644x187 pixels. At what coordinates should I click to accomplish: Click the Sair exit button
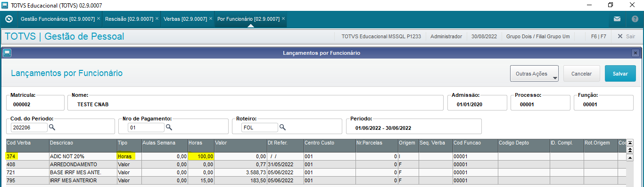coord(626,36)
